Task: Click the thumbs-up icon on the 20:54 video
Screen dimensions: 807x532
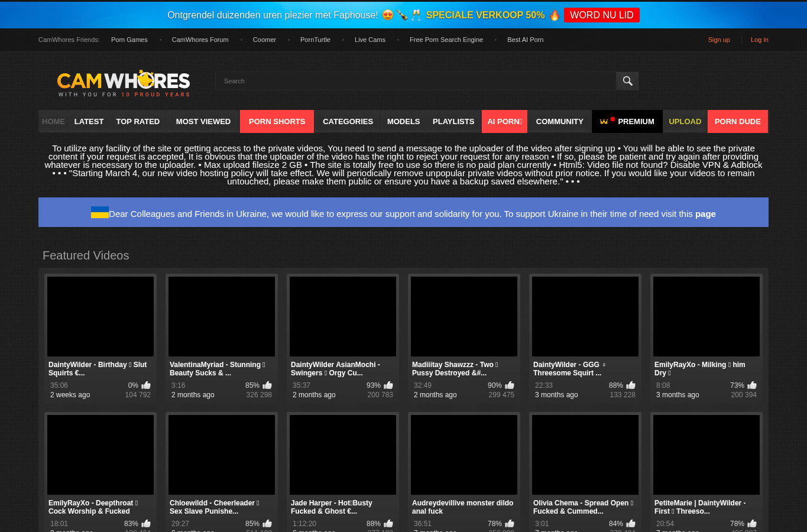Action: click(752, 524)
